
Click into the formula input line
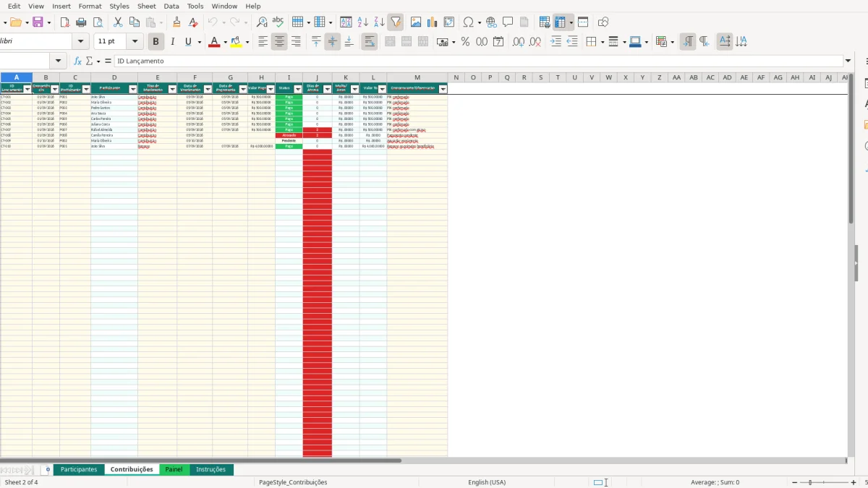[x=477, y=61]
